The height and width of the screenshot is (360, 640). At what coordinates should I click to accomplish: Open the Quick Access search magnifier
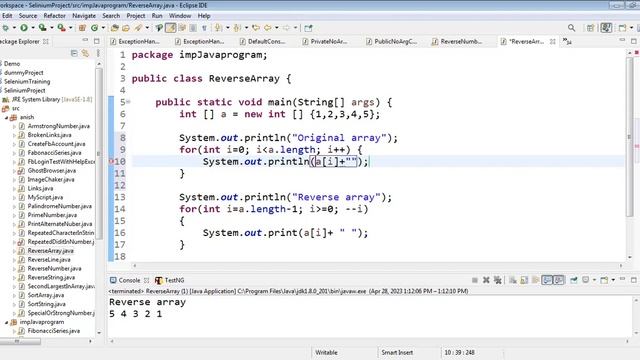(x=571, y=28)
